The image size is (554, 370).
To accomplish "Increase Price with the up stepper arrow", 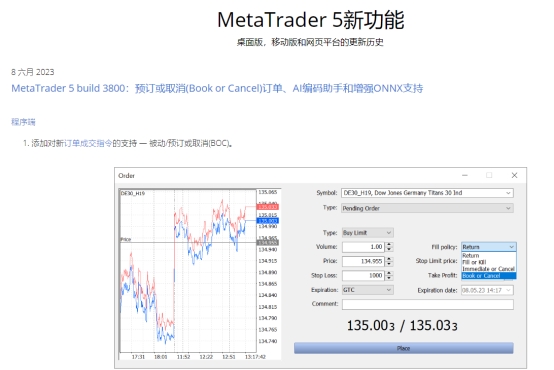I will click(389, 259).
